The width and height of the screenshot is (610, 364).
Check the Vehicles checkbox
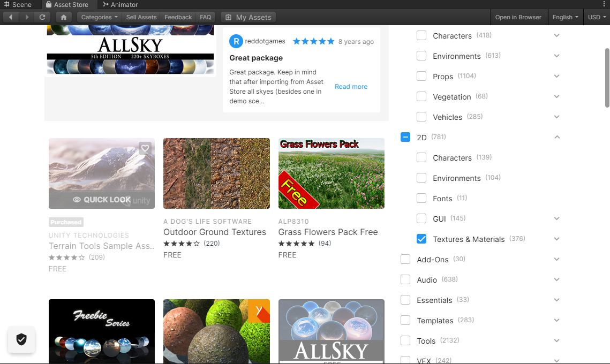point(421,117)
